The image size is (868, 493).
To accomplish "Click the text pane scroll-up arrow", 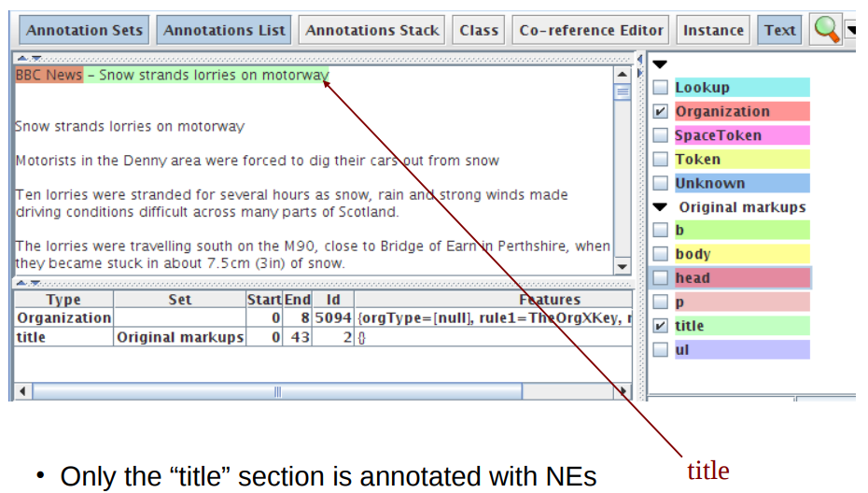I will coord(623,74).
